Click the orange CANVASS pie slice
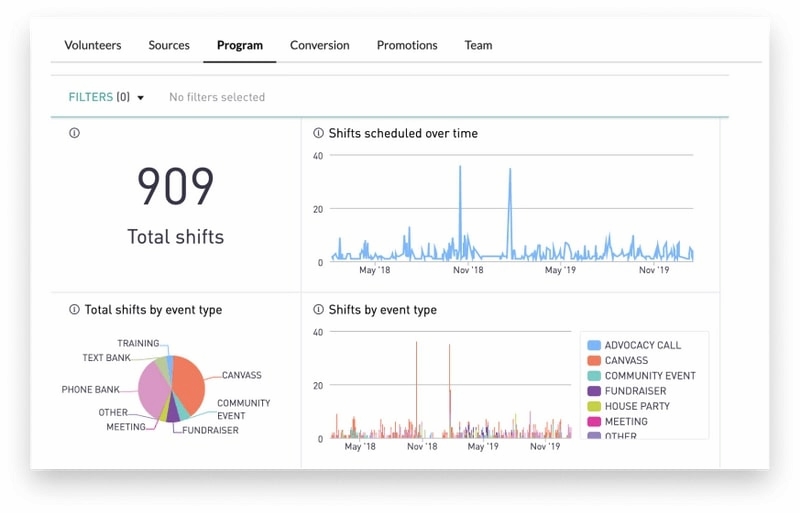 (x=189, y=382)
